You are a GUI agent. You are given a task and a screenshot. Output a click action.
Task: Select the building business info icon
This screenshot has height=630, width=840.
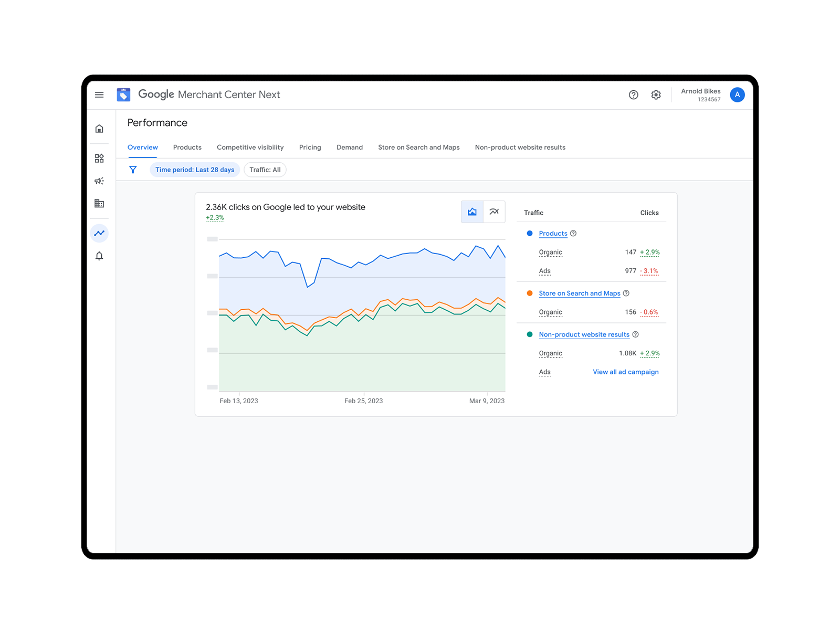[x=99, y=203]
